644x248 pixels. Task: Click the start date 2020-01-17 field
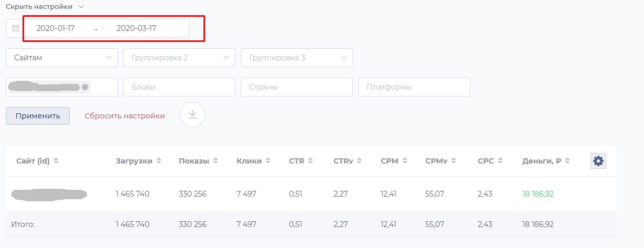tap(56, 28)
